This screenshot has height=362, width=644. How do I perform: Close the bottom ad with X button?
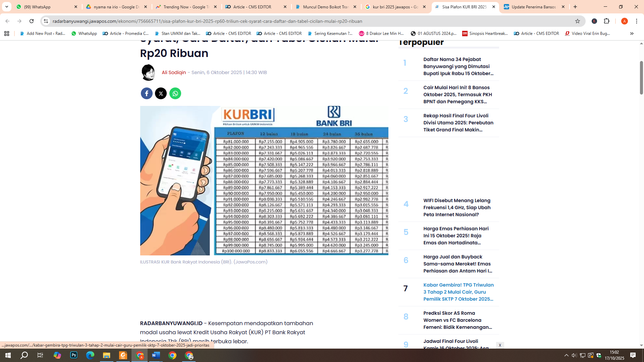pos(500,345)
